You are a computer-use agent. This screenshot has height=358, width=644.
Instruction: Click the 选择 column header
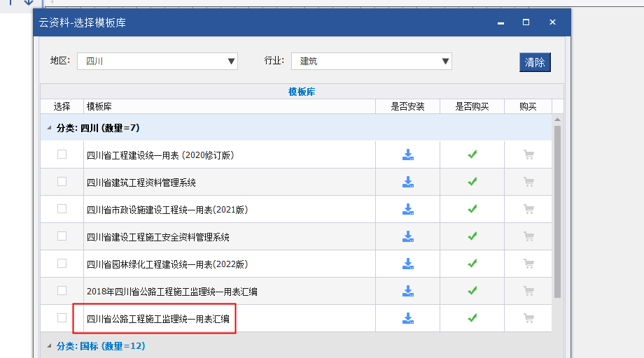pos(62,106)
